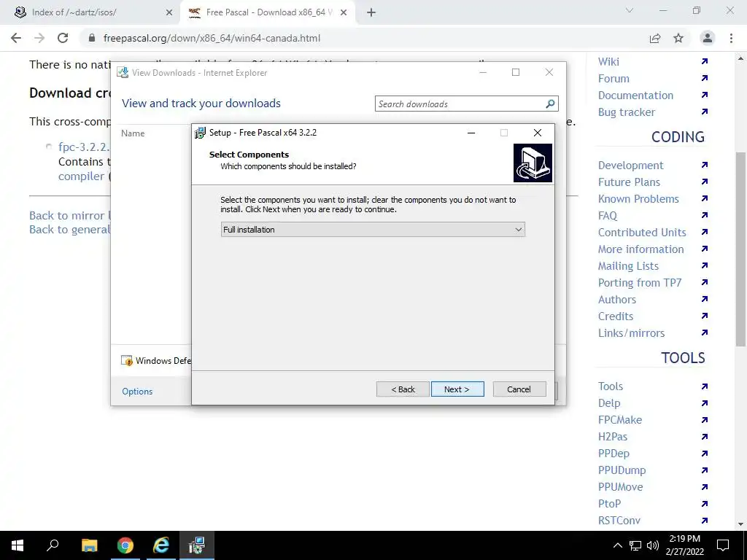
Task: Open the FPCMake link
Action: [x=620, y=420]
